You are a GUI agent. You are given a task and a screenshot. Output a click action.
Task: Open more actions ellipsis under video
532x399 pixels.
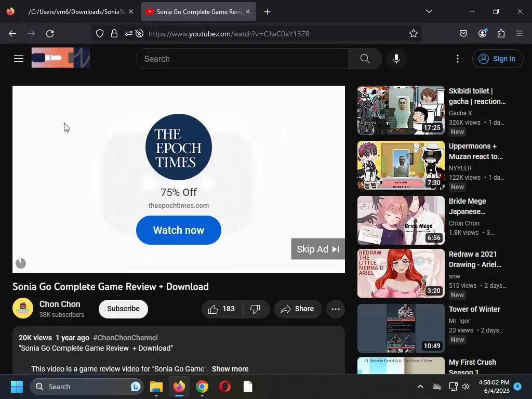coord(336,309)
